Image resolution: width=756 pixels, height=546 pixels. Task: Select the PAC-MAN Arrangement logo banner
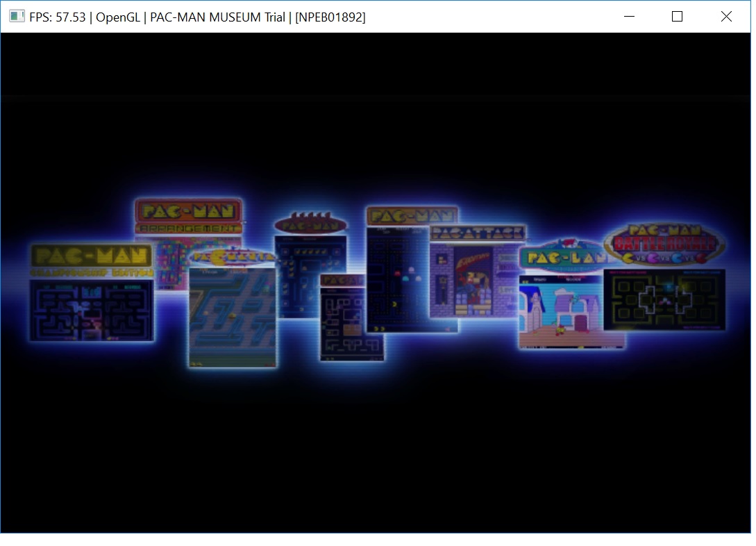(189, 215)
